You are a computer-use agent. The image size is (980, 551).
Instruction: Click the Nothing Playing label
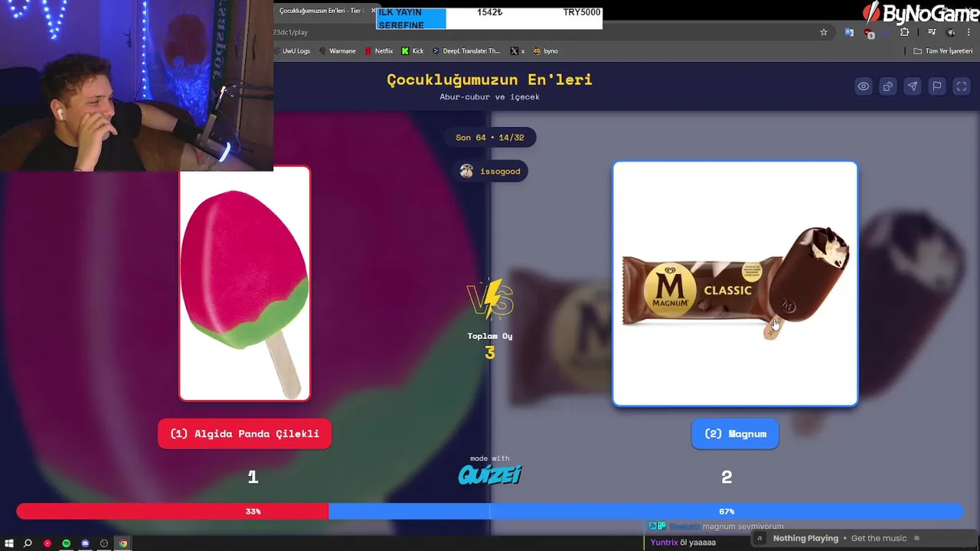[x=806, y=539]
